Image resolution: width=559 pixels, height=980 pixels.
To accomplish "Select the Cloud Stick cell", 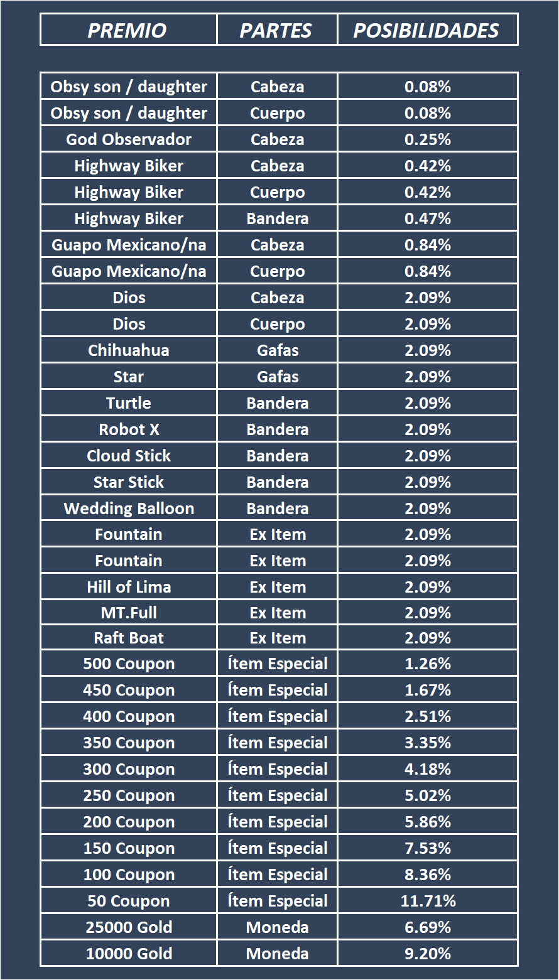I will click(129, 456).
